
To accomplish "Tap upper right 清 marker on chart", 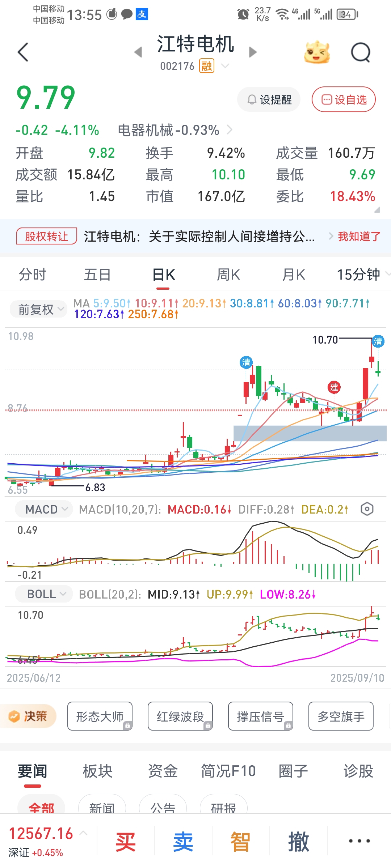I will coord(378,341).
